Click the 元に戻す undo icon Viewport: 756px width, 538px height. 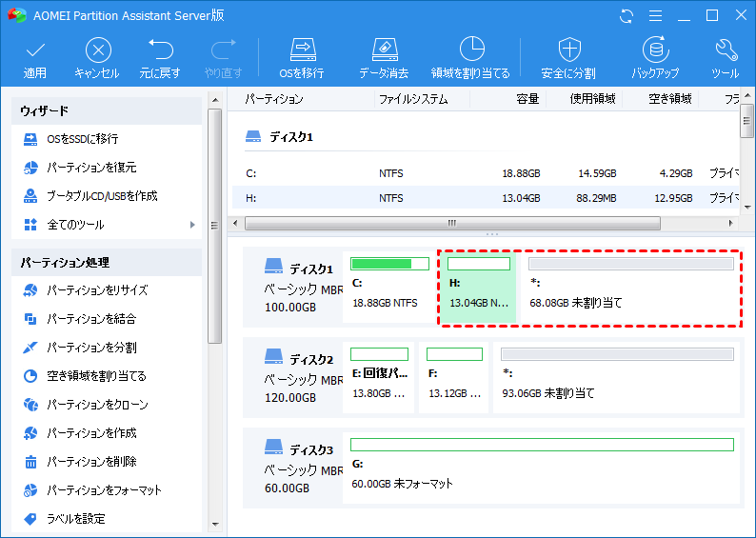point(161,50)
